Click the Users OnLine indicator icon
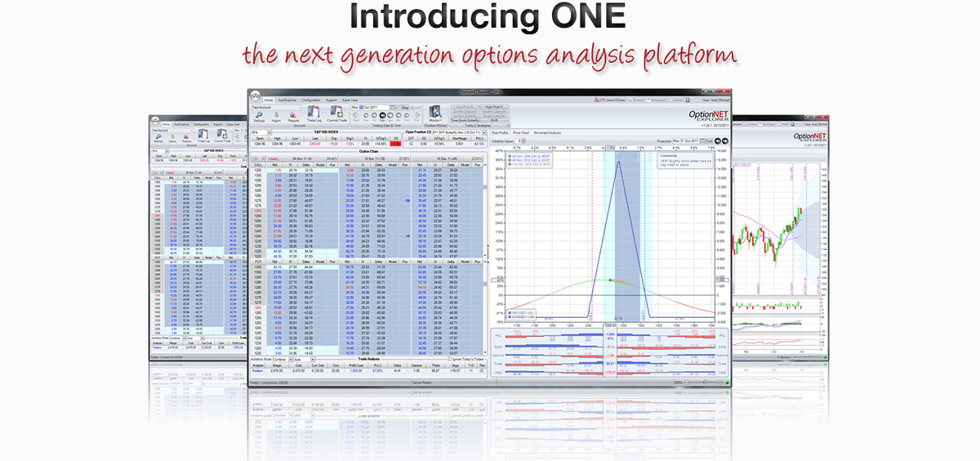The image size is (980, 461). pos(596,100)
